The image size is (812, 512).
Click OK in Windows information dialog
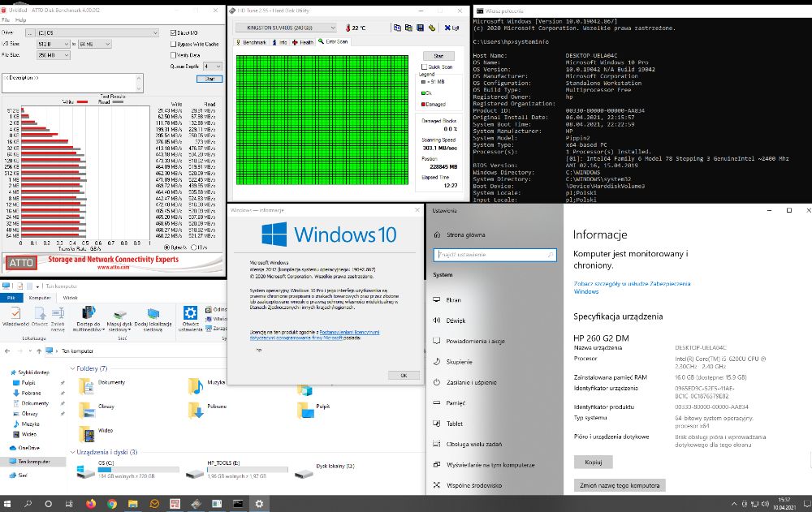click(404, 376)
